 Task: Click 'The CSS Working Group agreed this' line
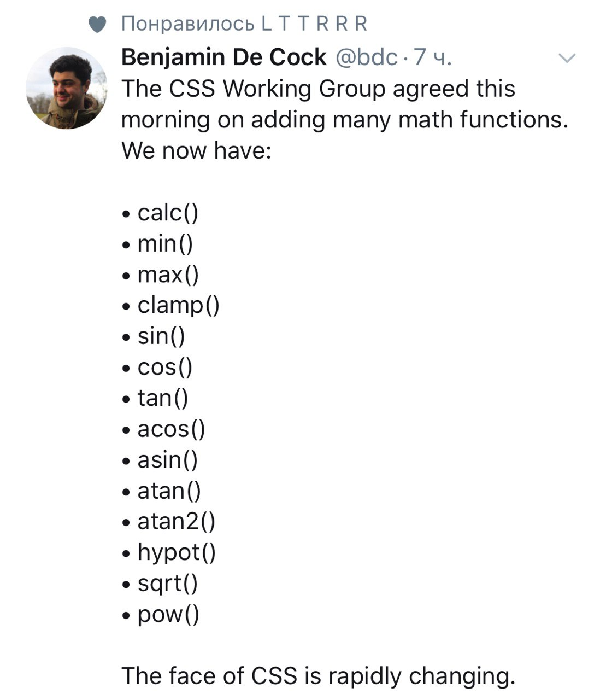click(x=318, y=89)
